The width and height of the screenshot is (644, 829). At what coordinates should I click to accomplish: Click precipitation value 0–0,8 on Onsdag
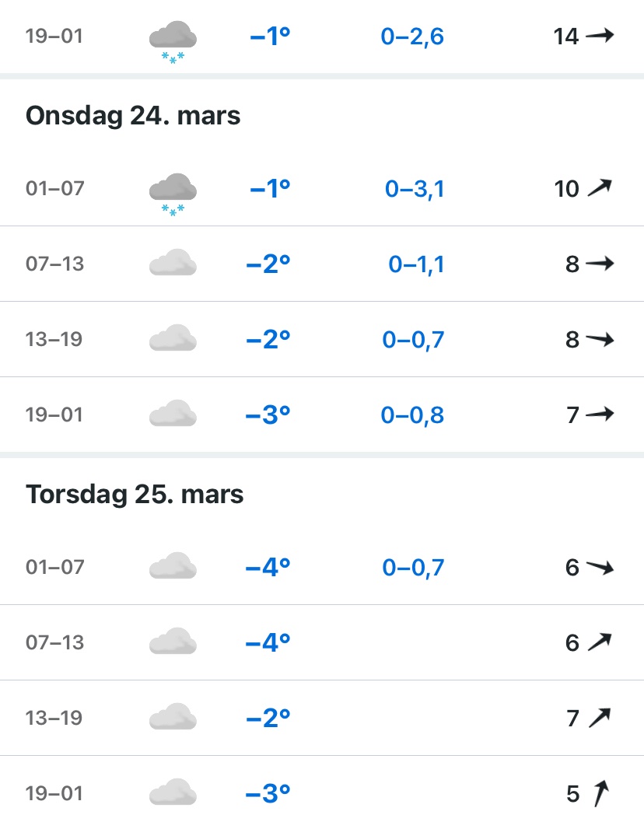coord(412,415)
